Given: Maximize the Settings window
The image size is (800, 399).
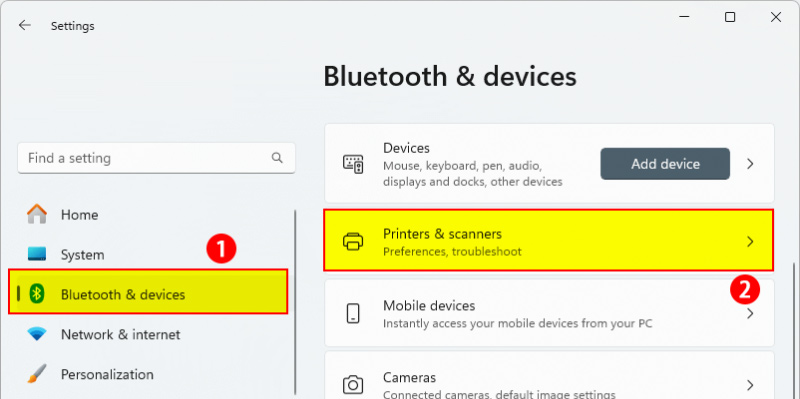Looking at the screenshot, I should coord(730,17).
